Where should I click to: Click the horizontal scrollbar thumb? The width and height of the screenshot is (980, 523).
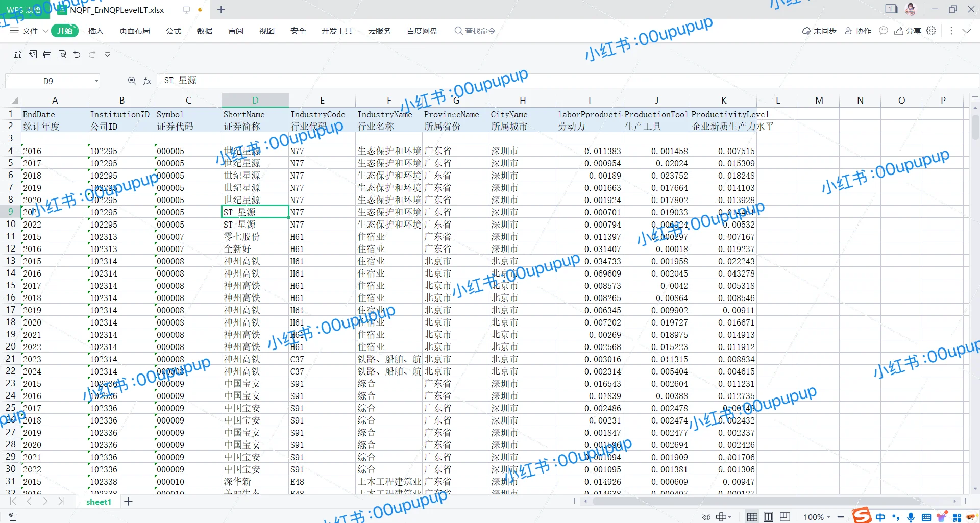pyautogui.click(x=756, y=501)
